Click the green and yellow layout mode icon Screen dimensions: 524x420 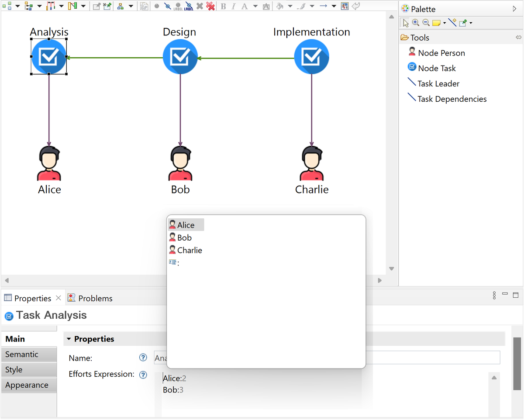pyautogui.click(x=72, y=6)
